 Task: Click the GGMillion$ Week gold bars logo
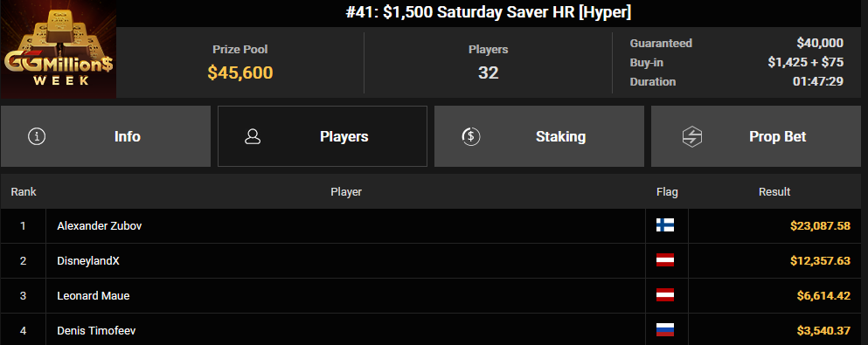(x=58, y=49)
